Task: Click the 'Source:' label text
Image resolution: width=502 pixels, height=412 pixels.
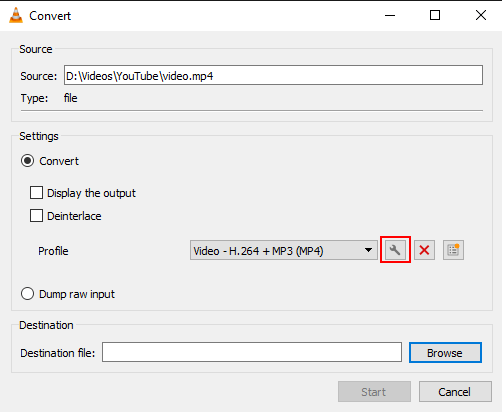Action: [39, 76]
